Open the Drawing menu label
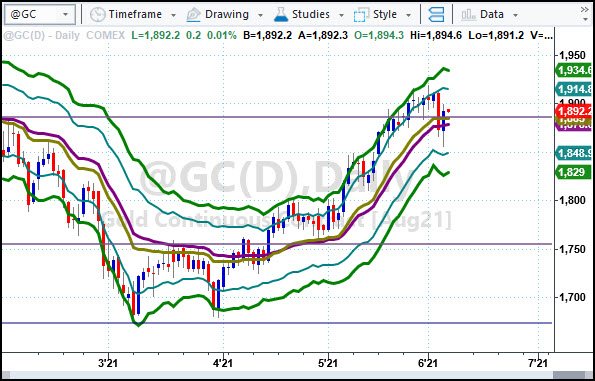This screenshot has height=381, width=595. click(x=227, y=14)
